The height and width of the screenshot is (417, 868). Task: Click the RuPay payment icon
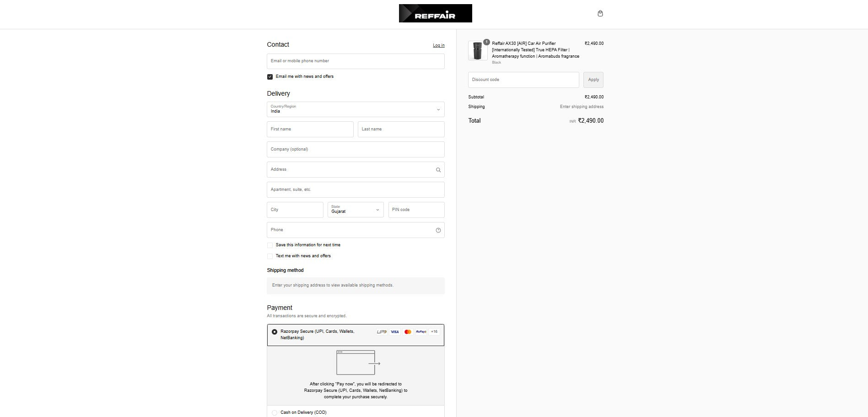421,332
